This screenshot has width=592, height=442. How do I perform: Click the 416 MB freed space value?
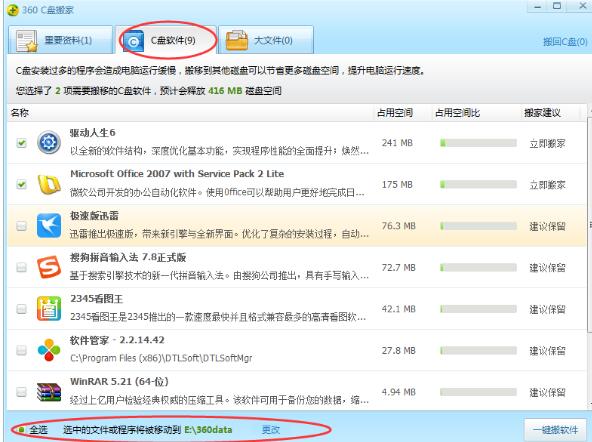(x=225, y=91)
